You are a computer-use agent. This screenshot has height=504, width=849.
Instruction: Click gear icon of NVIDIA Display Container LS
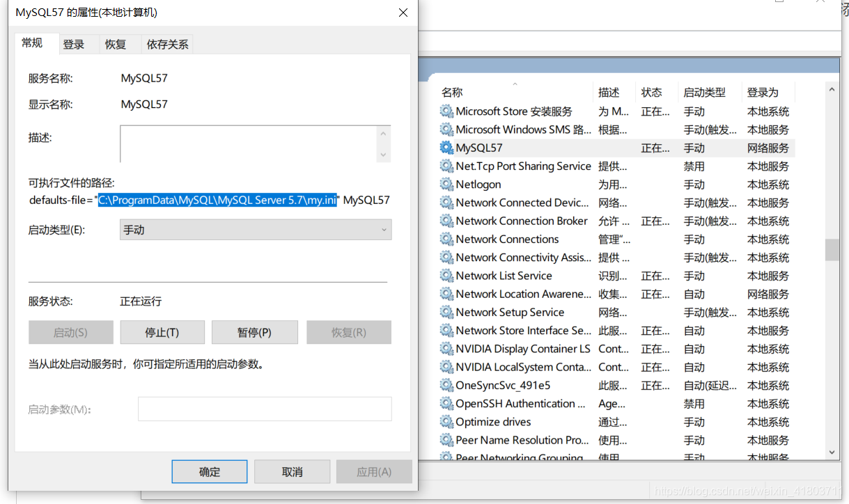click(x=446, y=349)
